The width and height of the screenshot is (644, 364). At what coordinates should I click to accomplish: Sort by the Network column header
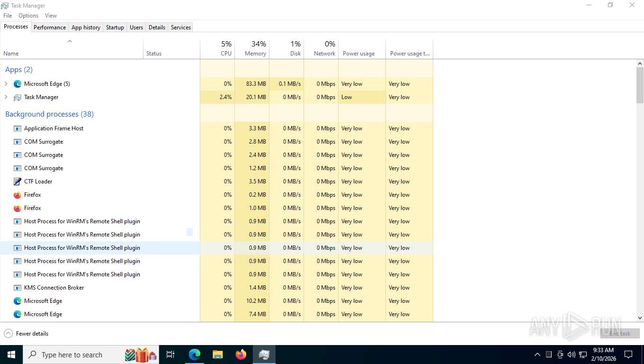click(321, 49)
